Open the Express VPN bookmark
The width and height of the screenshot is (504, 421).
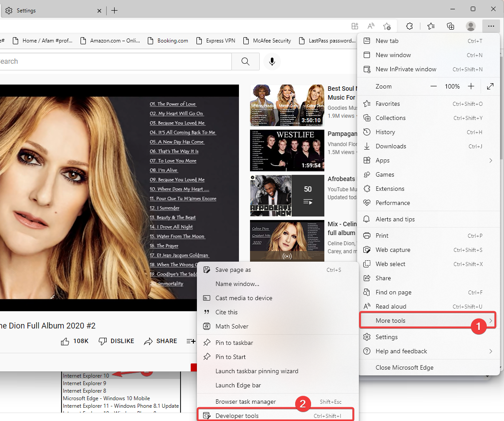(215, 41)
